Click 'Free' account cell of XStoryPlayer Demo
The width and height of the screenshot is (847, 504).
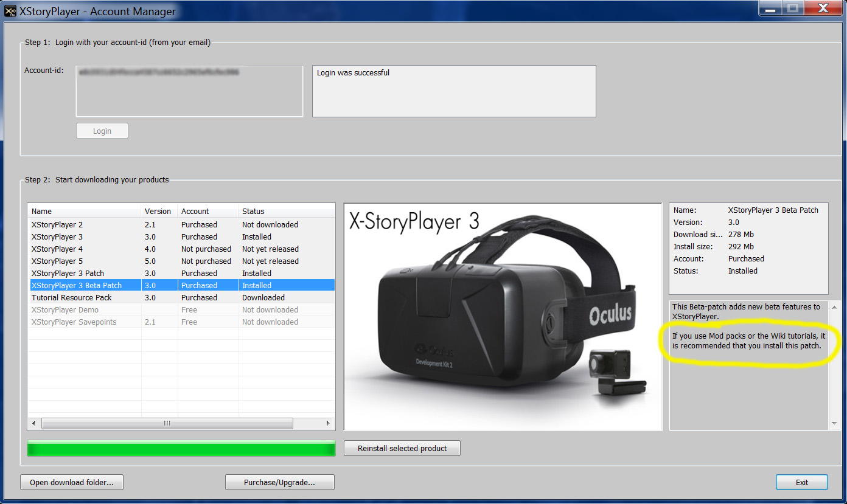[189, 309]
